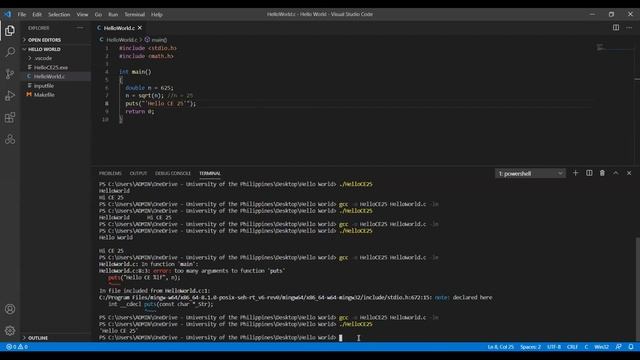Click errors and warnings status indicator

point(17,347)
